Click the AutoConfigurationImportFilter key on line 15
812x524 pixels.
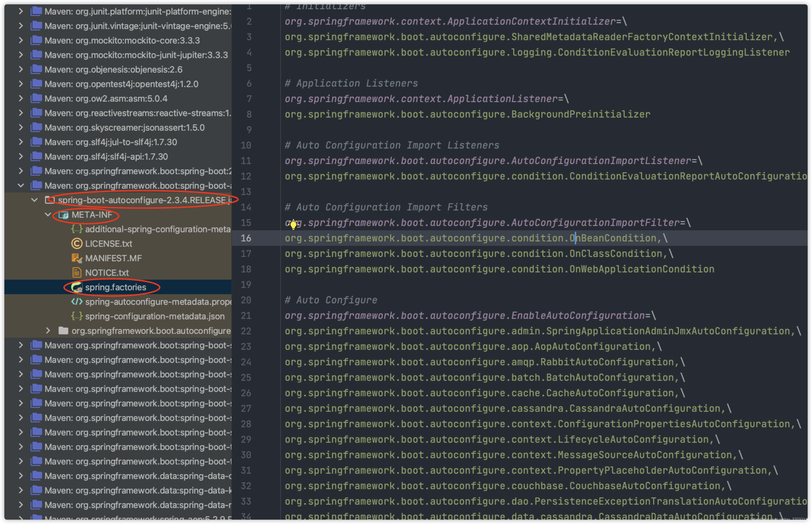(x=482, y=223)
